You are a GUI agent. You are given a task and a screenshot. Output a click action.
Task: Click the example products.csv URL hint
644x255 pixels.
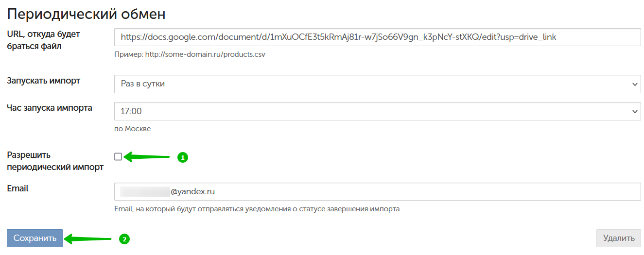tap(190, 54)
